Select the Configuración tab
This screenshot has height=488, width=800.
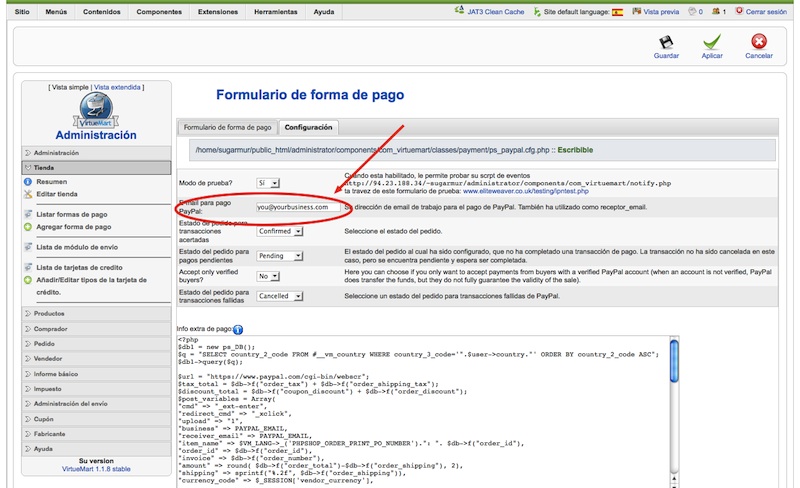point(308,128)
